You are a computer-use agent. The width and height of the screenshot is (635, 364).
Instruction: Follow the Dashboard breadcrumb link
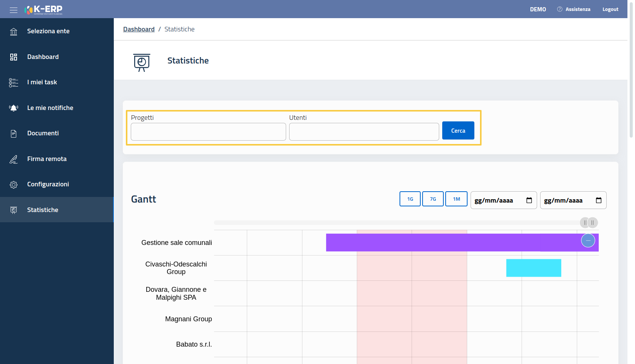139,29
